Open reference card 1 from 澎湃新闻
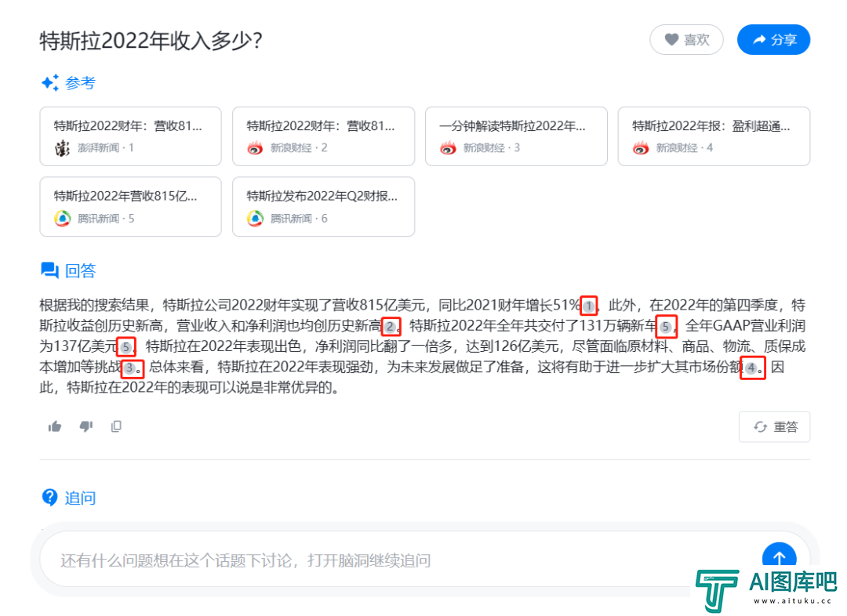This screenshot has height=616, width=847. coord(130,136)
